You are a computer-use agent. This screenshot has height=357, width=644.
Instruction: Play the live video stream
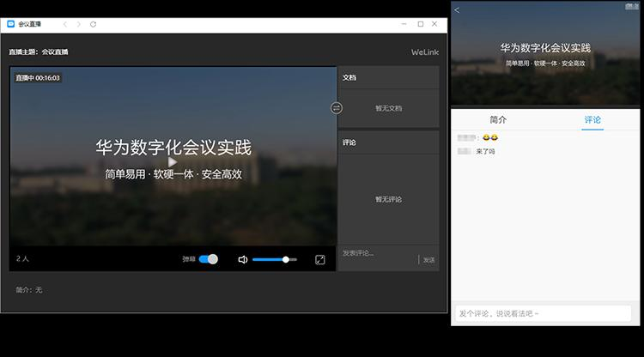point(173,162)
